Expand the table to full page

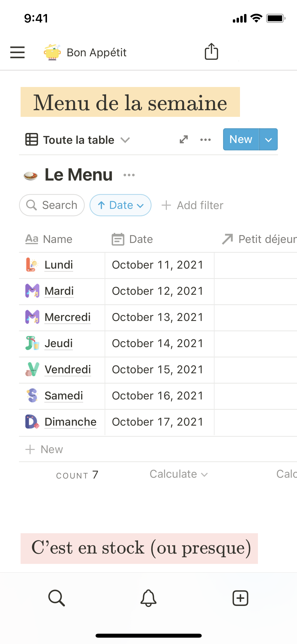(x=184, y=139)
